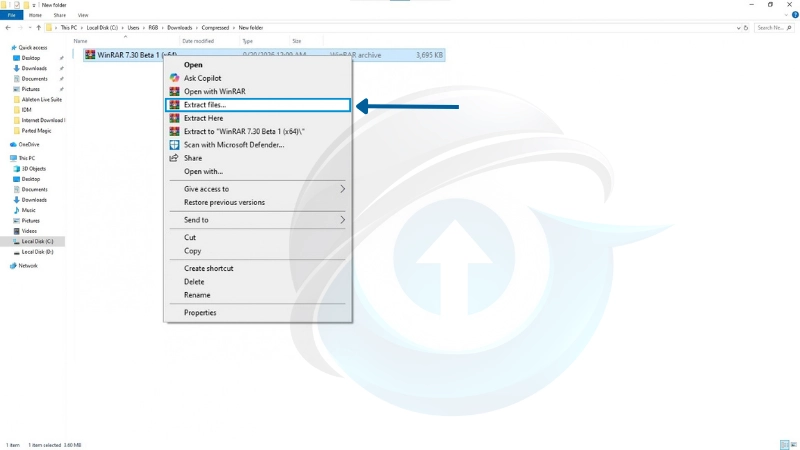This screenshot has width=800, height=450.
Task: Open the Share ribbon tab
Action: coord(60,15)
